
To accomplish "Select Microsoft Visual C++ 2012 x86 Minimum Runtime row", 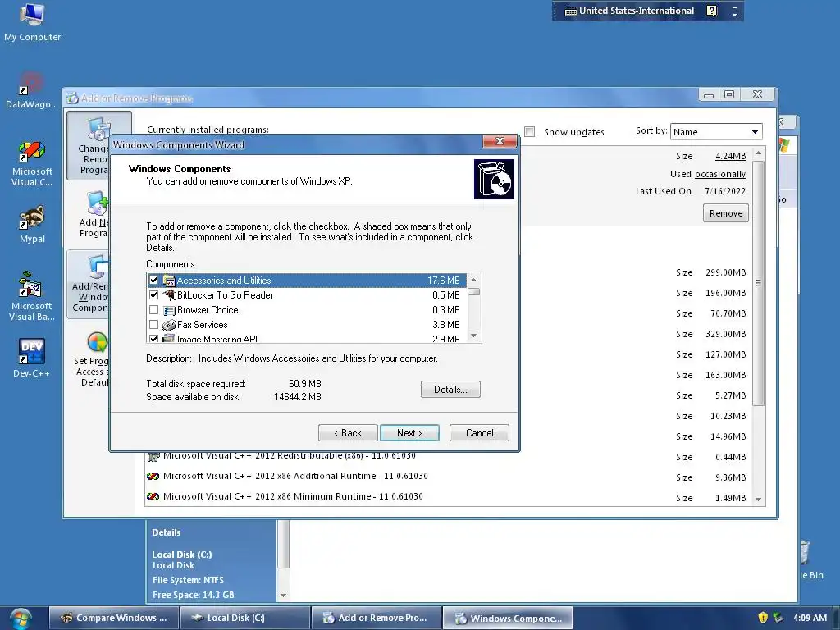I will (448, 496).
